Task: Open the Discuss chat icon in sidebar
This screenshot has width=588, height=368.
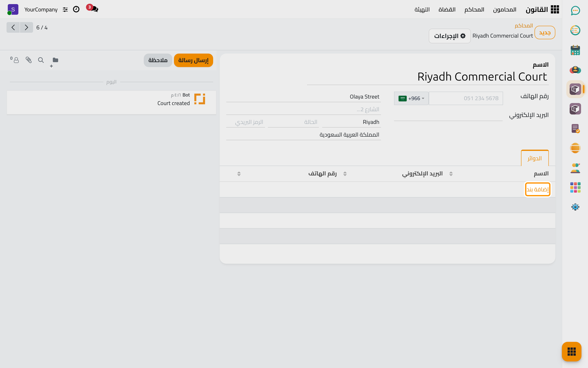Action: 575,11
